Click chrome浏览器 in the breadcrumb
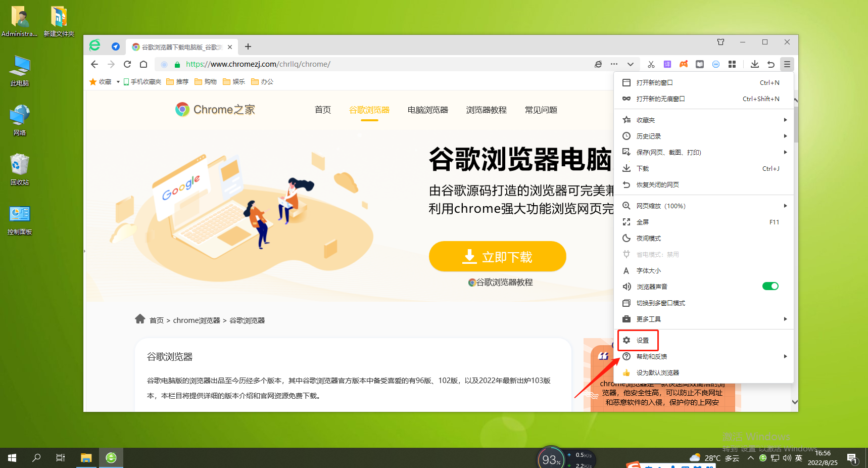 click(x=197, y=320)
